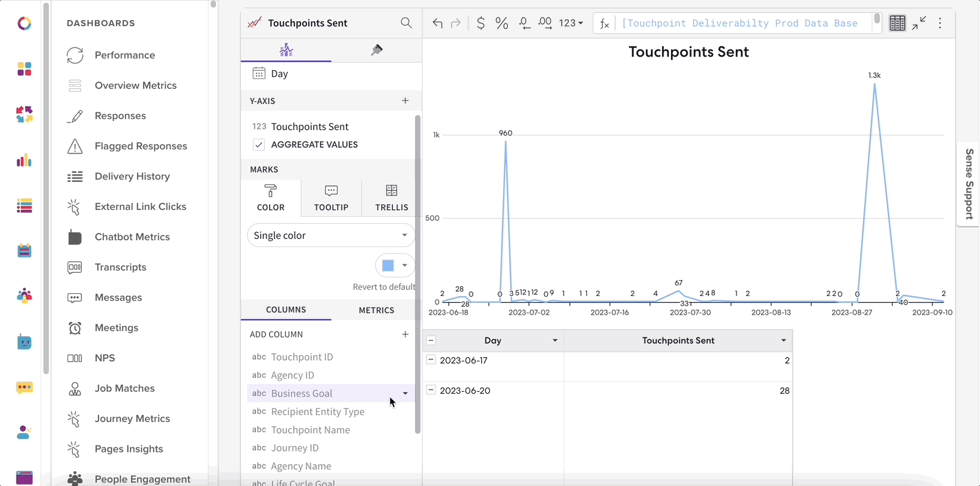Click the Y-AXIS plus add icon

(x=405, y=101)
